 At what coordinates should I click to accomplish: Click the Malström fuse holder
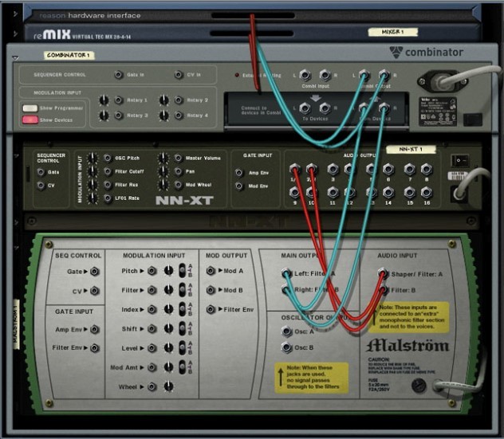419,385
